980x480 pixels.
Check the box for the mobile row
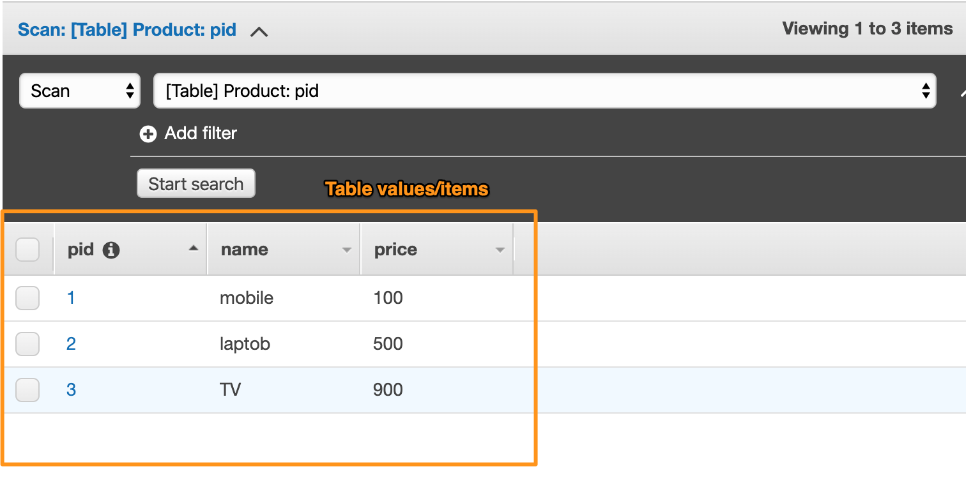[27, 298]
